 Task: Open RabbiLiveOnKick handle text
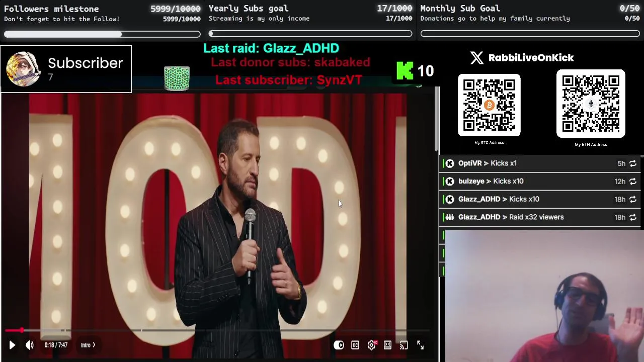[531, 58]
